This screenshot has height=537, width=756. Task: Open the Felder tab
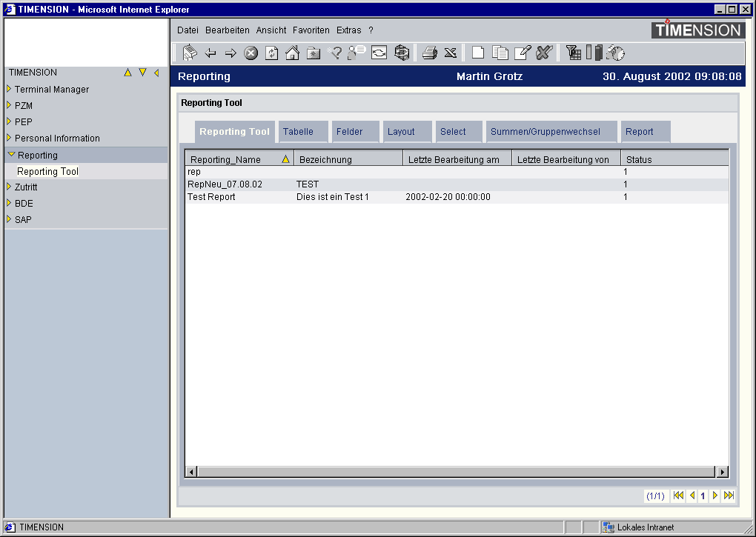pyautogui.click(x=350, y=132)
